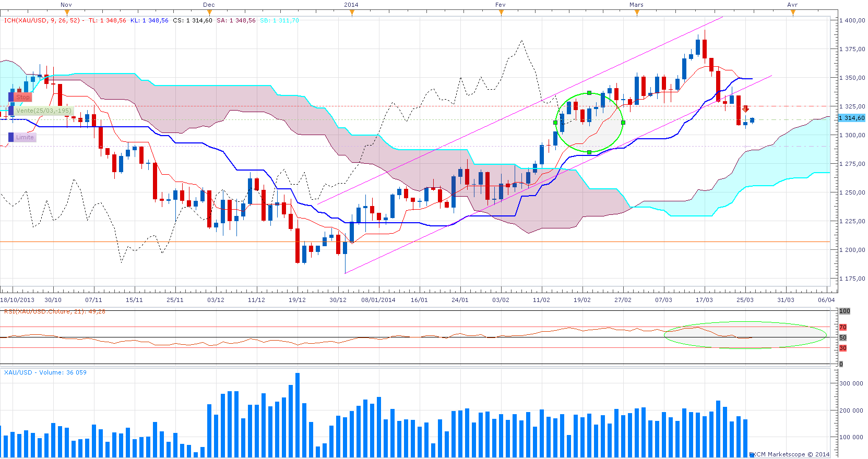The image size is (868, 459).
Task: Click the 1 350,00 price axis label
Action: (x=852, y=78)
